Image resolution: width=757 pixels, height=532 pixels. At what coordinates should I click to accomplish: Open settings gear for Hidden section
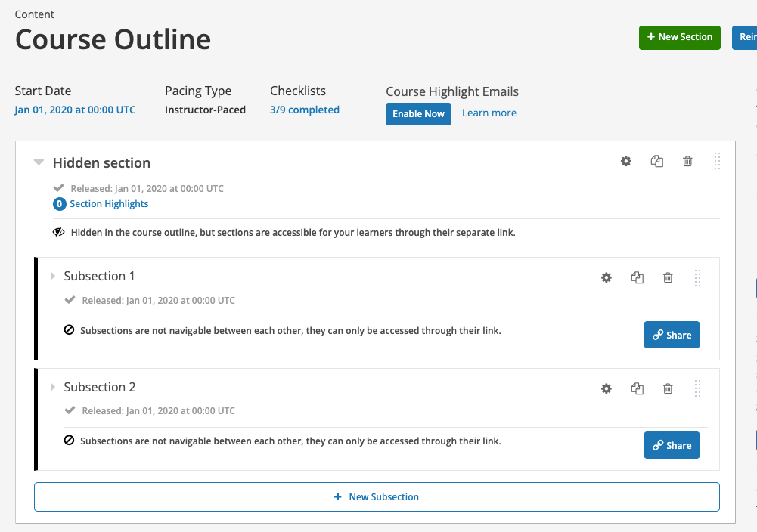click(626, 161)
